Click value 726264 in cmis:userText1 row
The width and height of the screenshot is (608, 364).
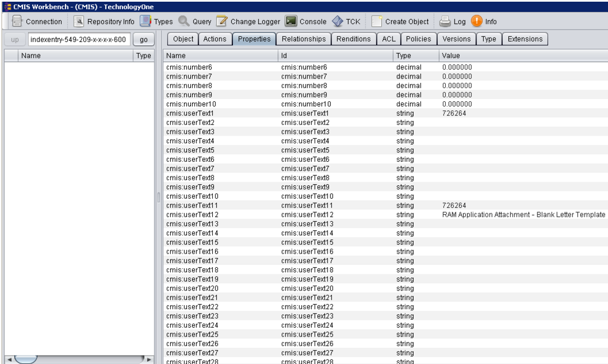(x=454, y=113)
